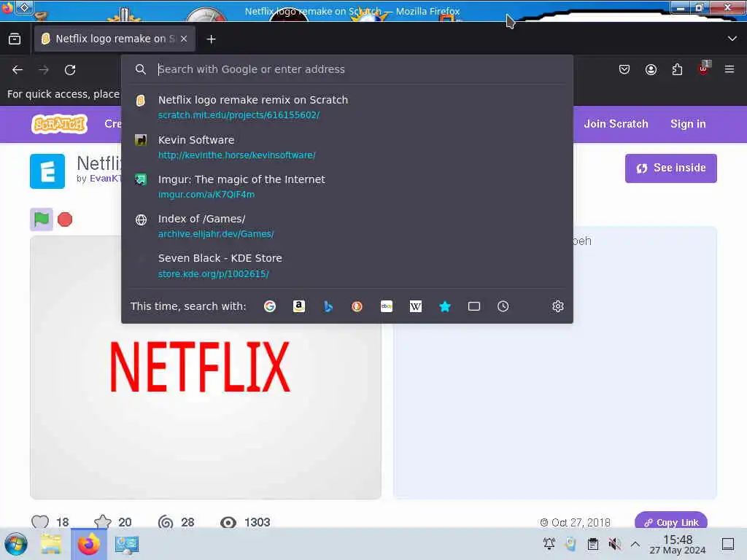Open Netflix logo remake remix suggestion
The height and width of the screenshot is (560, 747).
[x=347, y=107]
